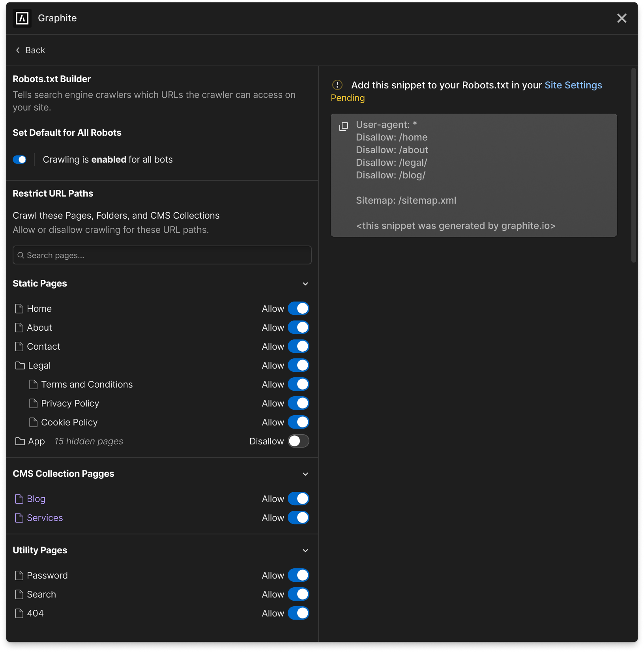The width and height of the screenshot is (644, 652).
Task: Click the right panel vertical scrollbar
Action: [634, 165]
